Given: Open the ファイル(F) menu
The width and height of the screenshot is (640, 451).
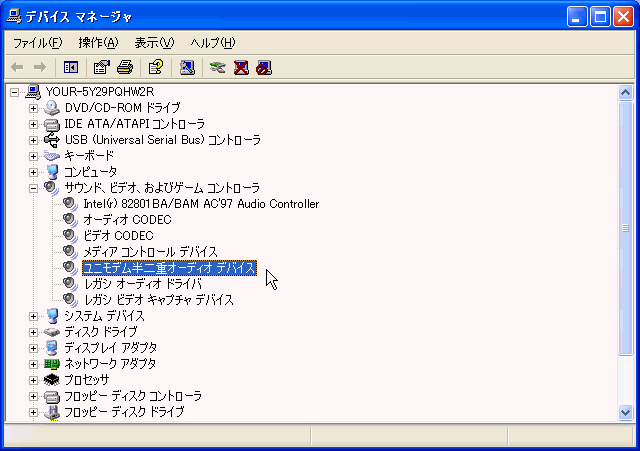Looking at the screenshot, I should click(x=38, y=43).
